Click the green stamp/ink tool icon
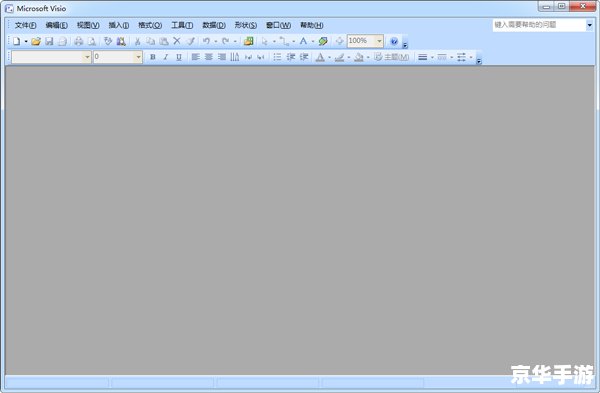600x393 pixels. [x=323, y=41]
